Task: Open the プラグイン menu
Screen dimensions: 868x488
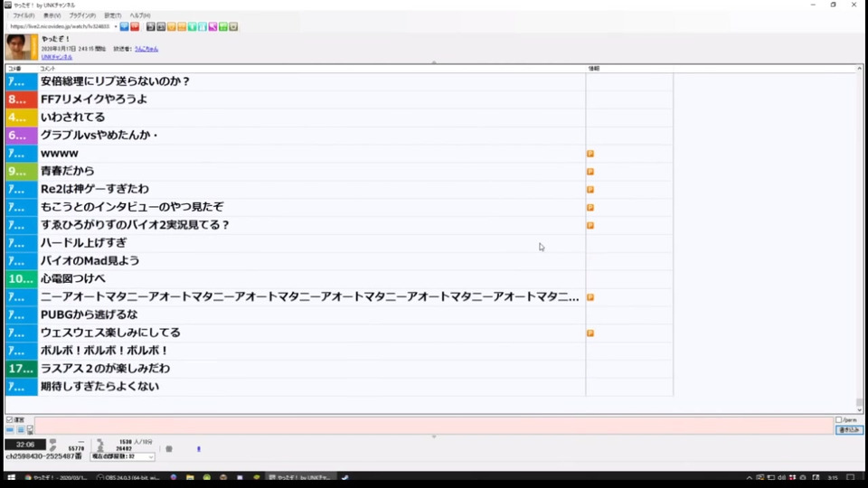Action: (x=82, y=15)
